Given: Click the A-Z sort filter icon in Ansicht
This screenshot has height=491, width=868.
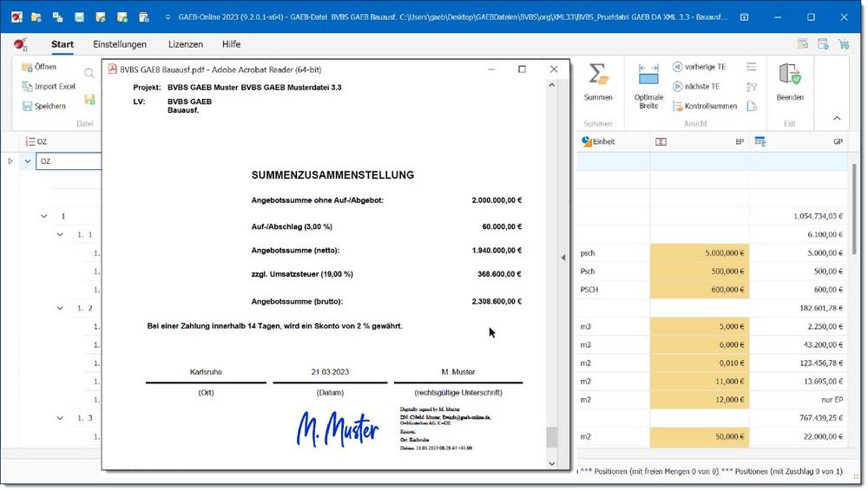Looking at the screenshot, I should pyautogui.click(x=751, y=87).
